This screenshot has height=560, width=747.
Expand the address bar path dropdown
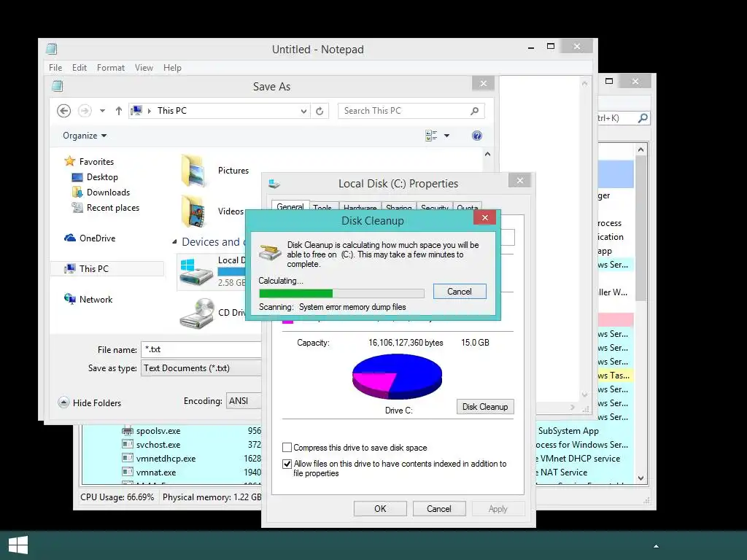click(303, 111)
